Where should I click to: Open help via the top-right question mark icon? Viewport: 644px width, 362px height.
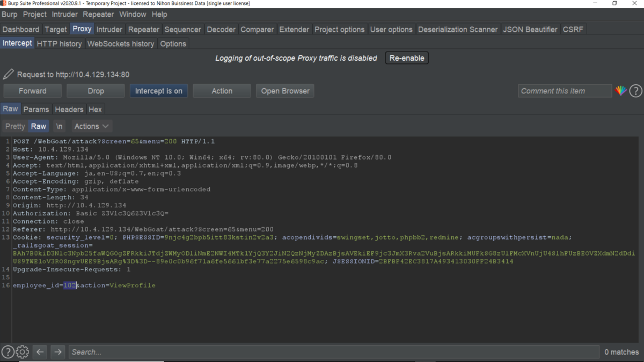pyautogui.click(x=635, y=91)
